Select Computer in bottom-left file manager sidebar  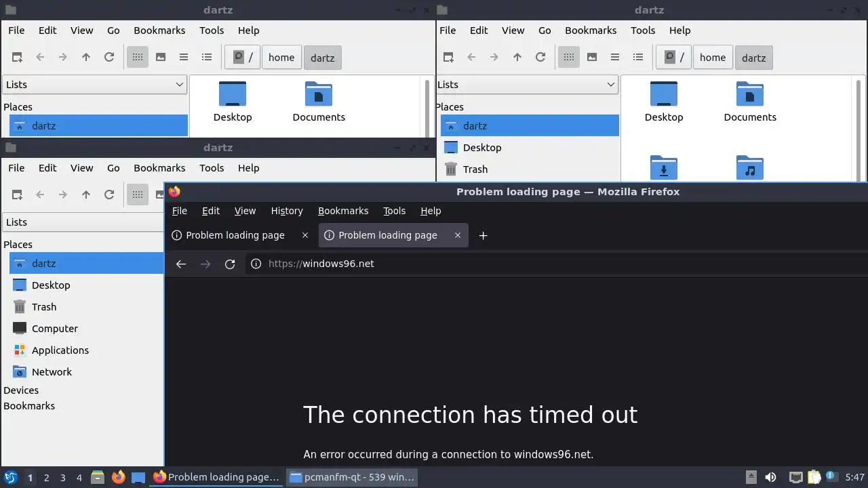86,329
